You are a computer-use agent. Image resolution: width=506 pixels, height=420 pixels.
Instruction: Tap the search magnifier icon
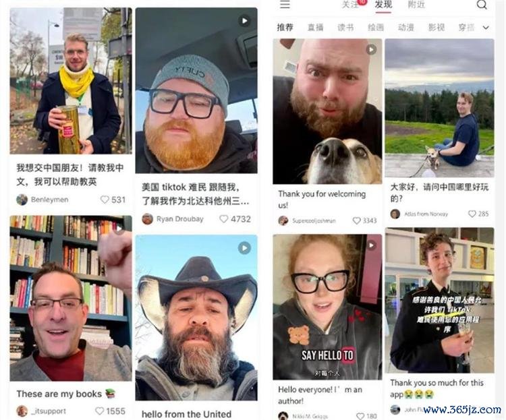pos(482,4)
